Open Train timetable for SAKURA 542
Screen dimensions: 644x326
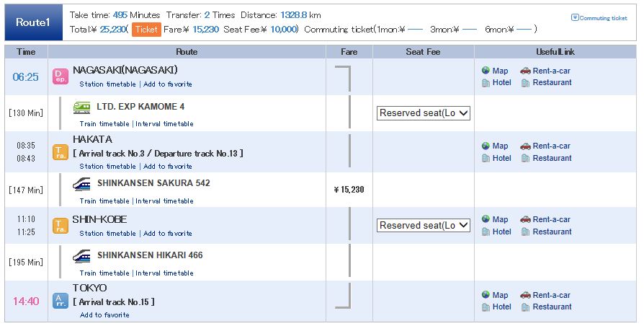click(104, 201)
